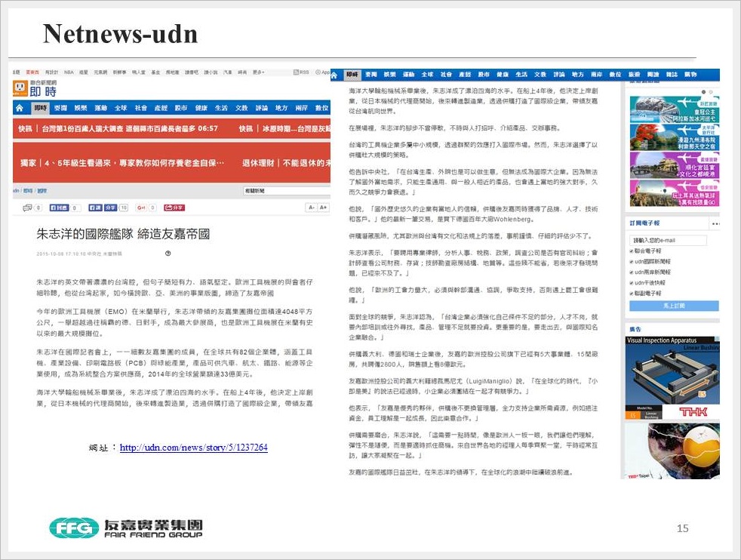The width and height of the screenshot is (741, 560).
Task: Click the red 分享 share button
Action: (x=174, y=207)
